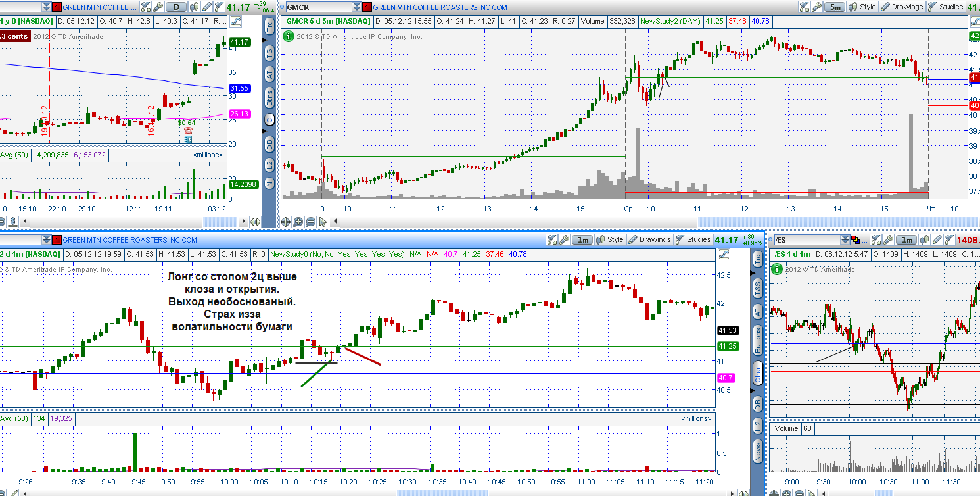
Task: Open settings wrench on the /ES chart
Action: click(x=888, y=240)
